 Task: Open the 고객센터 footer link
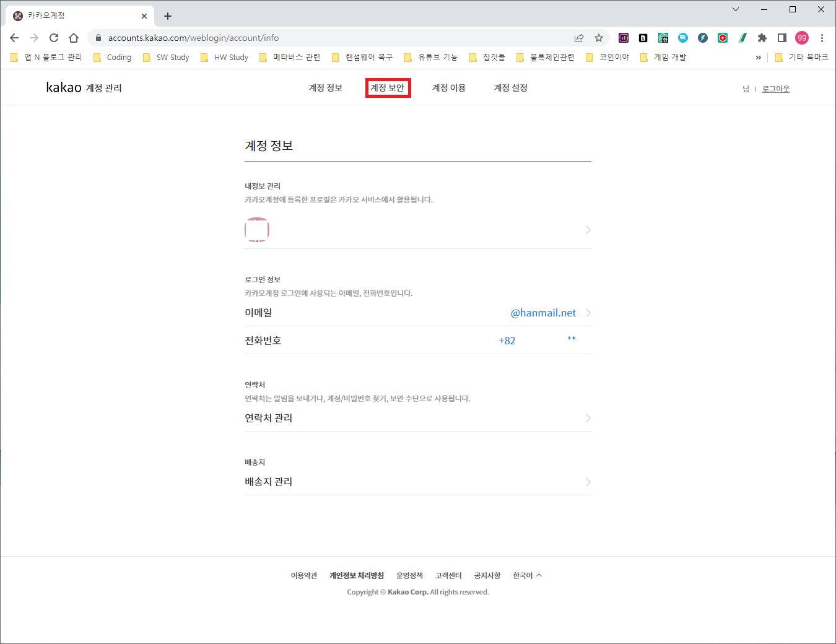click(448, 575)
